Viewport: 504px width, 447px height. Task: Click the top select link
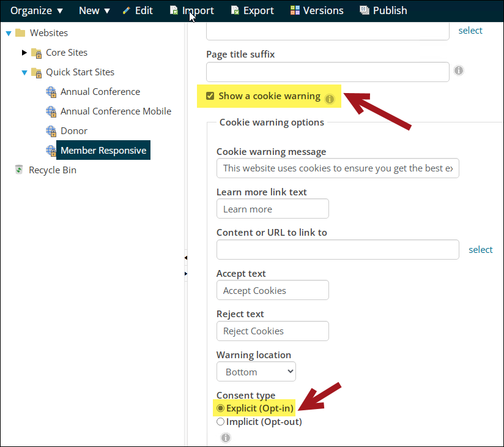click(470, 31)
